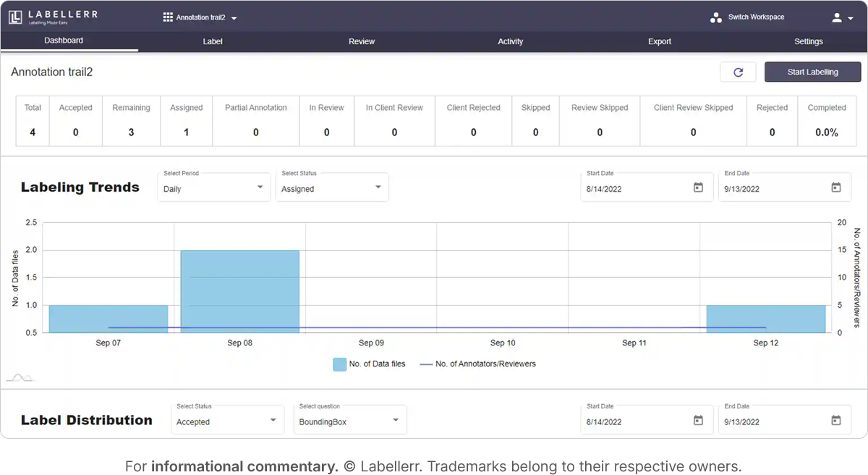Open the Start Date calendar in Labeling Trends

pyautogui.click(x=697, y=187)
